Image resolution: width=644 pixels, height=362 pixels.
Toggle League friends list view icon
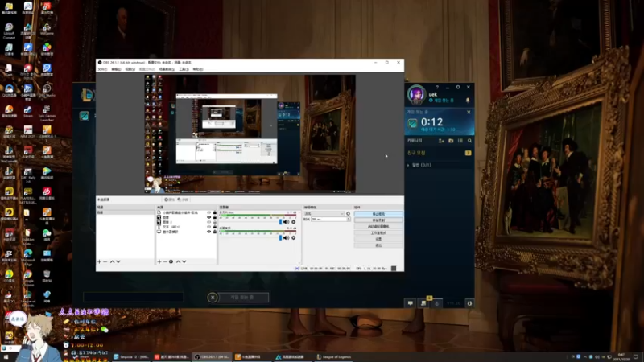click(x=460, y=141)
